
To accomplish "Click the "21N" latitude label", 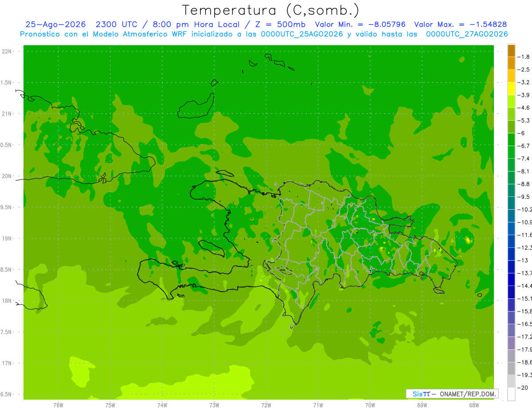I will 7,114.
